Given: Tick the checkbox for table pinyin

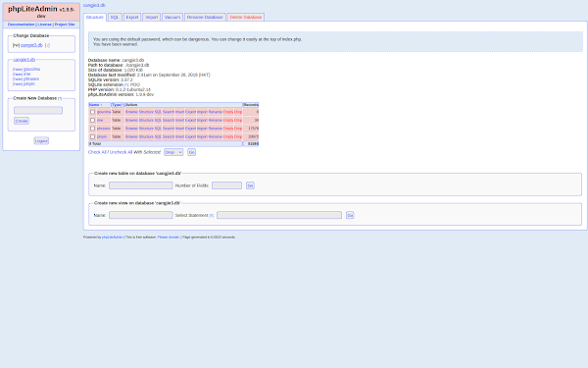Looking at the screenshot, I should tap(93, 136).
